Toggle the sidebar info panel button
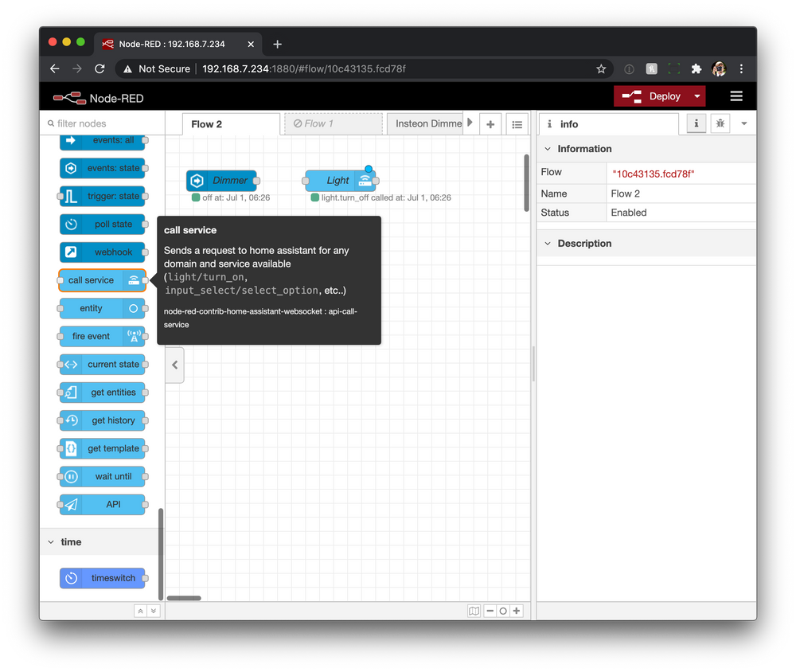The width and height of the screenshot is (796, 672). tap(696, 123)
